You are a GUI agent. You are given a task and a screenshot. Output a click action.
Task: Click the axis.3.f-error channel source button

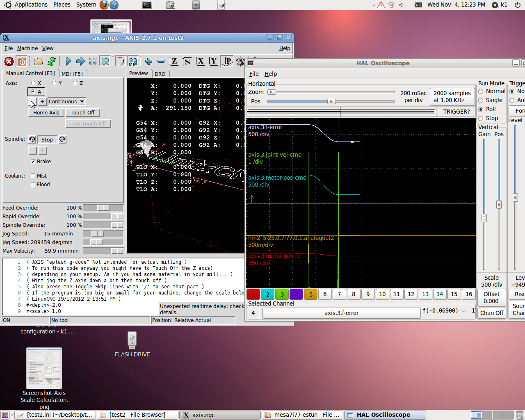[341, 313]
